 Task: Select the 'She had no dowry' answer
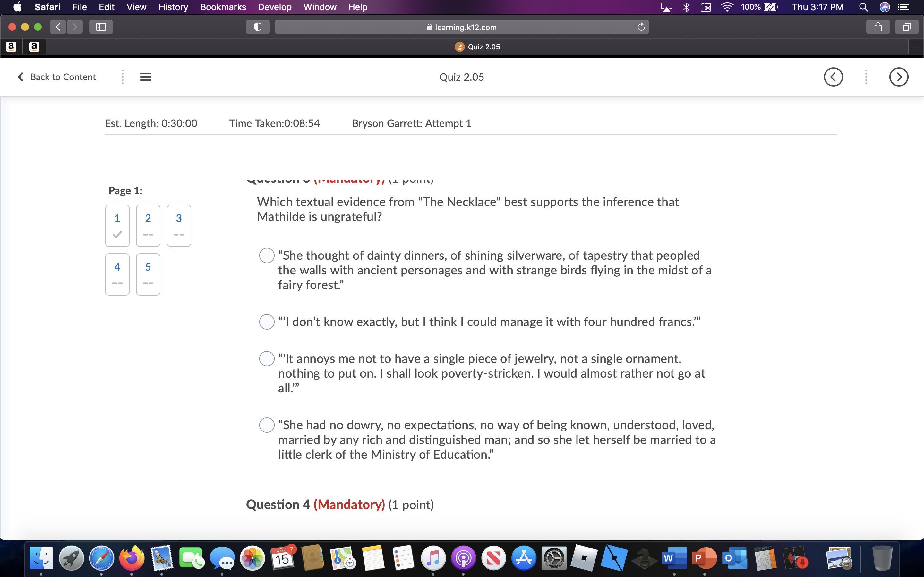pyautogui.click(x=267, y=425)
